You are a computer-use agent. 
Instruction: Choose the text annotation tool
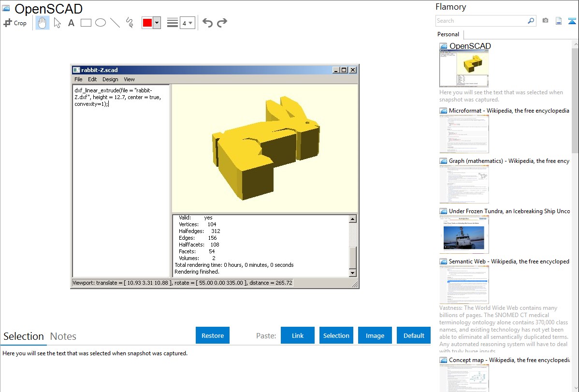tap(71, 23)
